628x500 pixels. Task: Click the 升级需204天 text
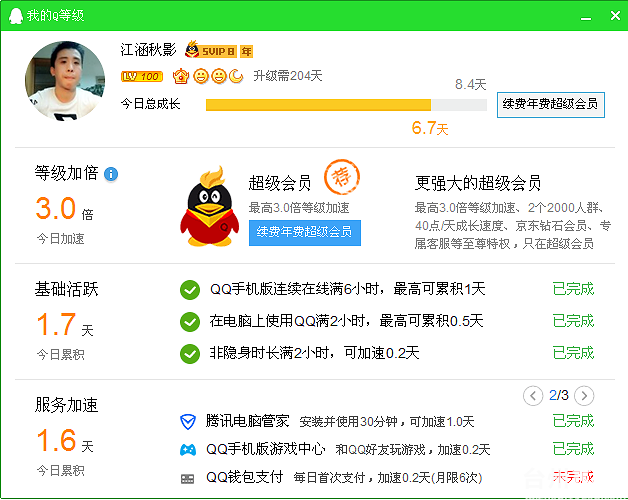click(x=288, y=75)
